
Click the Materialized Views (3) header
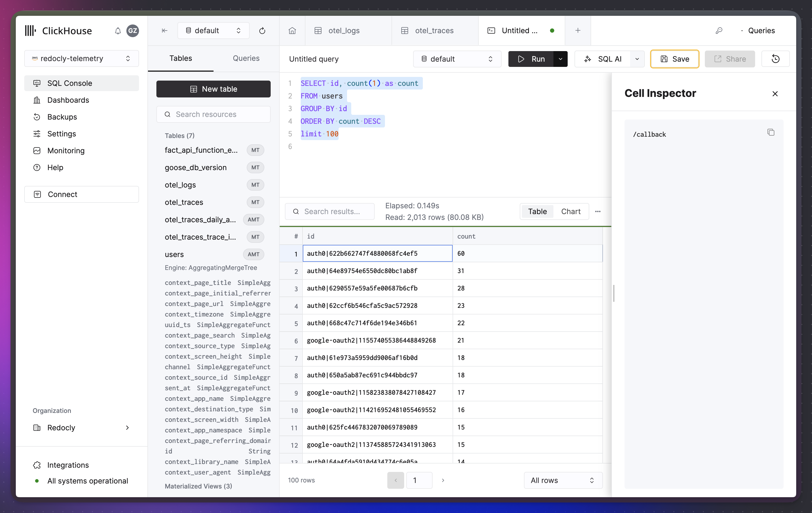tap(198, 486)
